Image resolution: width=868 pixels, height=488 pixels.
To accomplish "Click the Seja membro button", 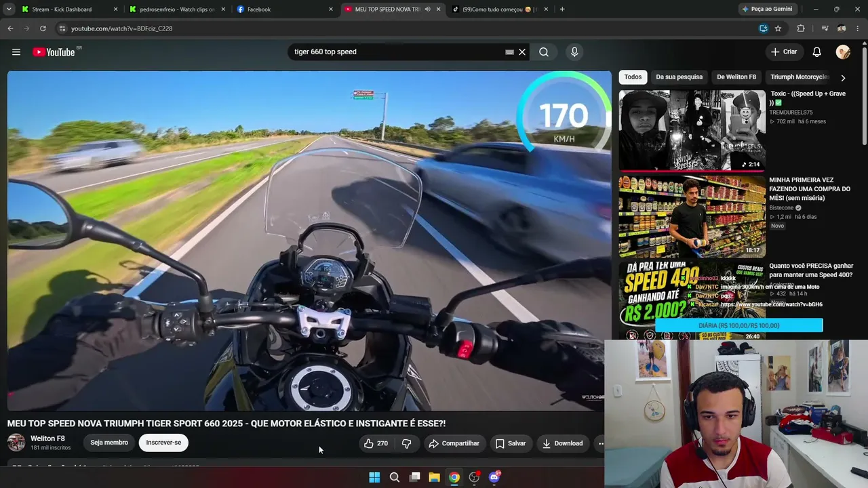I will click(x=109, y=443).
